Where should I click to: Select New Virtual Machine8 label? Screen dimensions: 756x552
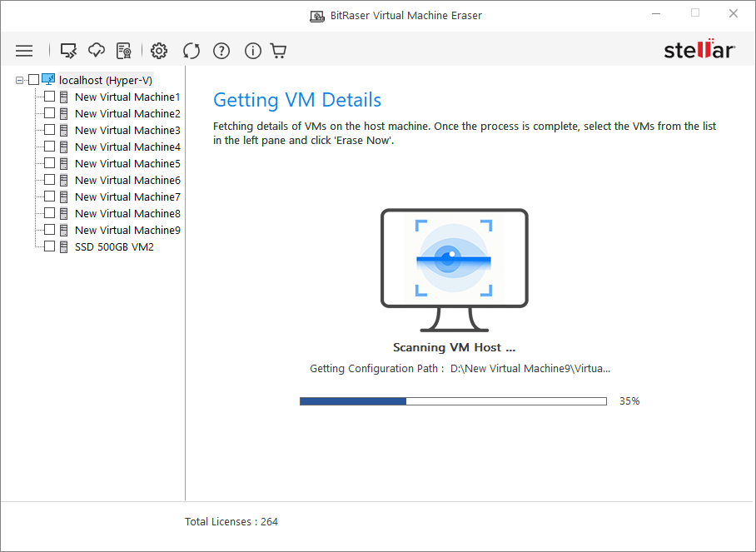(x=127, y=214)
